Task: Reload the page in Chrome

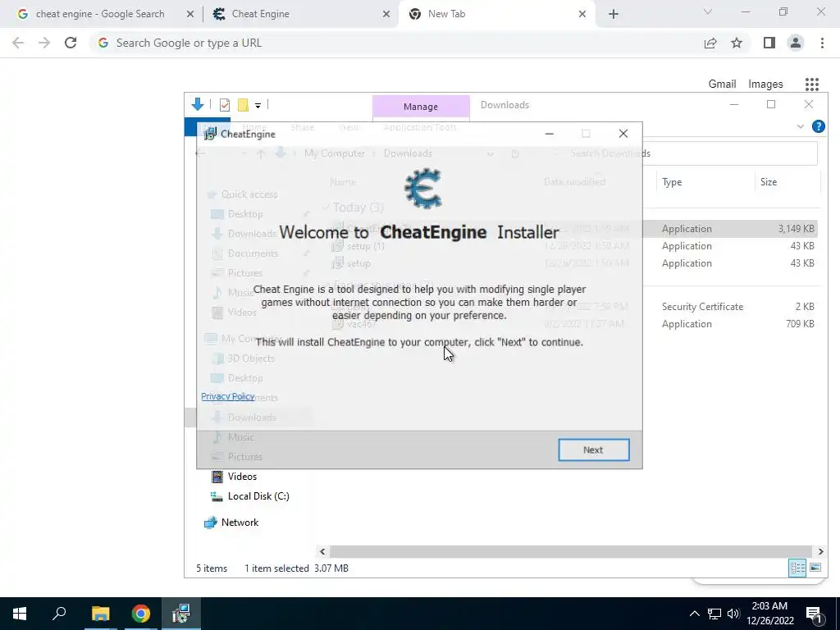Action: point(71,43)
